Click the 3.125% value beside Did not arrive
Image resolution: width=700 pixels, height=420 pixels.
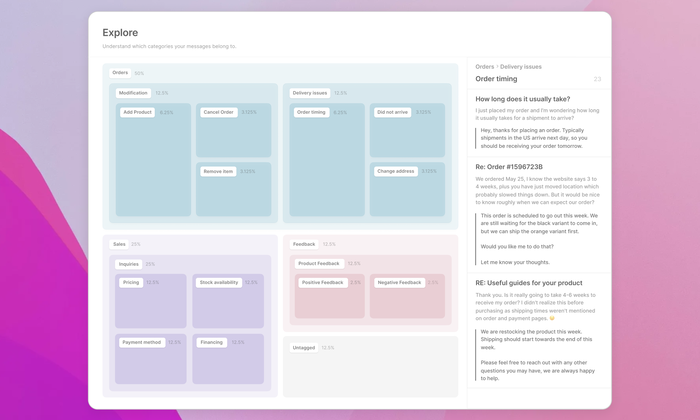click(x=423, y=112)
